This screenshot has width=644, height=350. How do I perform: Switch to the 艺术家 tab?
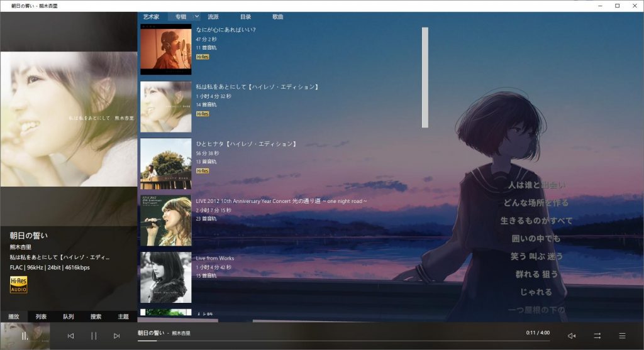(151, 17)
